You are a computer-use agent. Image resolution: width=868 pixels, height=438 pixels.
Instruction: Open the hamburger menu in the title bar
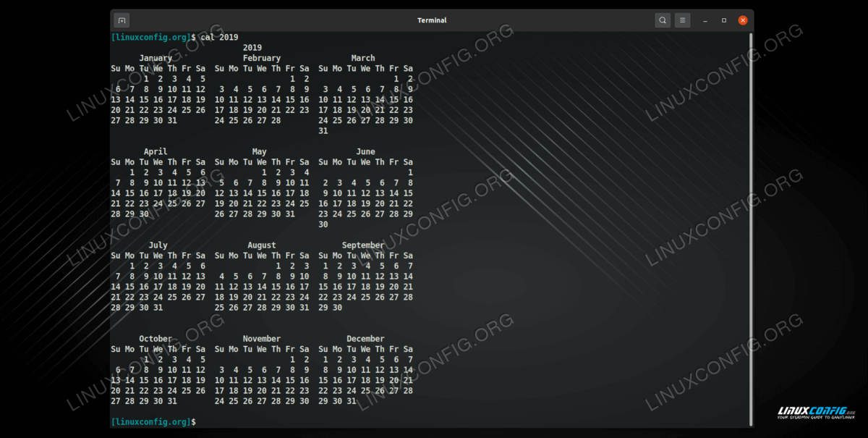click(x=682, y=20)
